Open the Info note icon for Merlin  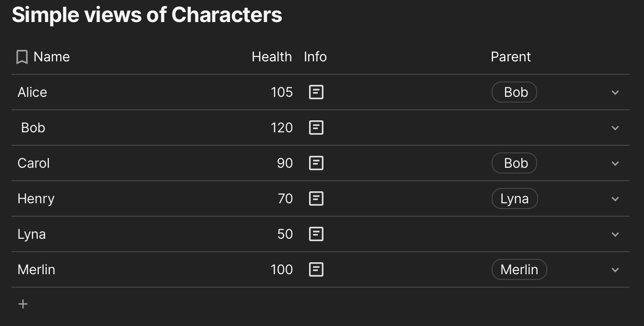[x=316, y=269]
